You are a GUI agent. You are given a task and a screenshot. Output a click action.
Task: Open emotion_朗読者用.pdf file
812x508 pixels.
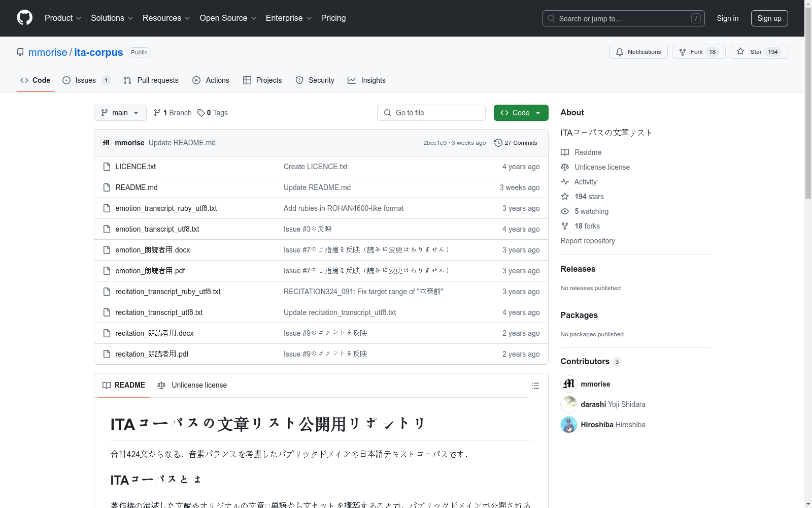click(x=150, y=271)
